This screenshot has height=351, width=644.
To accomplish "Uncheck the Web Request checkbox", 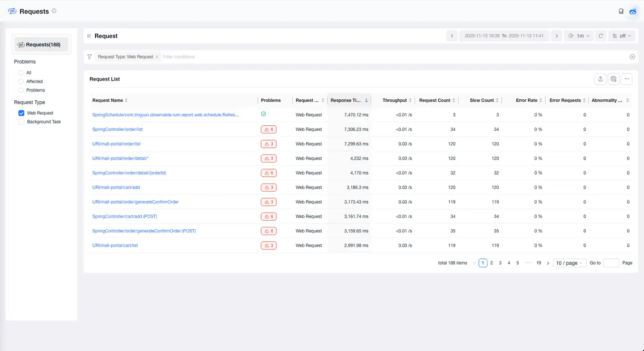I will tap(21, 113).
